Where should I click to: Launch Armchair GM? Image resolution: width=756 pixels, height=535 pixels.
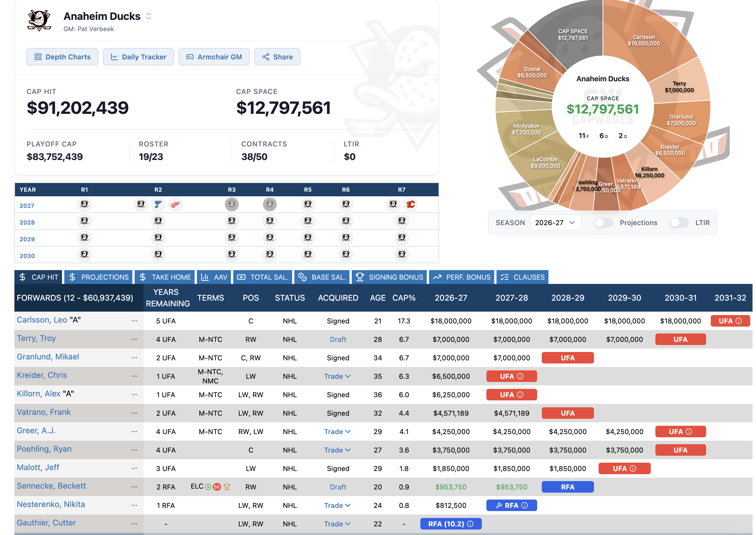tap(214, 57)
